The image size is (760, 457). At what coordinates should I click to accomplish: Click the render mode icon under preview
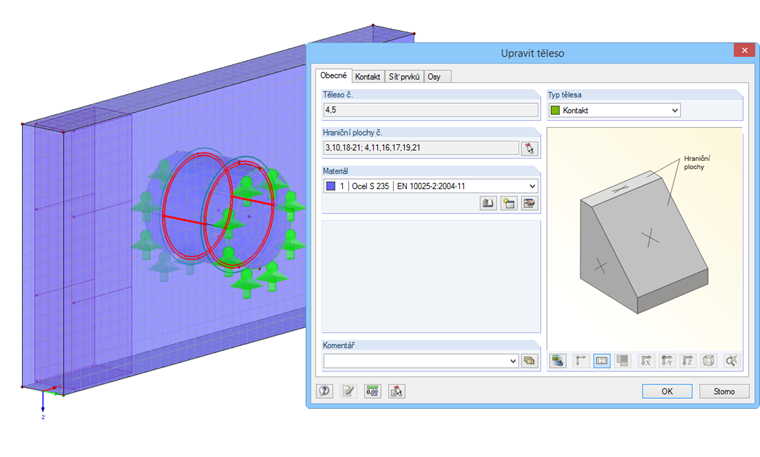(558, 361)
